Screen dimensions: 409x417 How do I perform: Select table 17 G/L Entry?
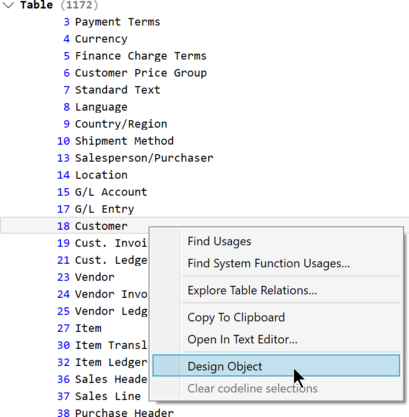pyautogui.click(x=96, y=209)
